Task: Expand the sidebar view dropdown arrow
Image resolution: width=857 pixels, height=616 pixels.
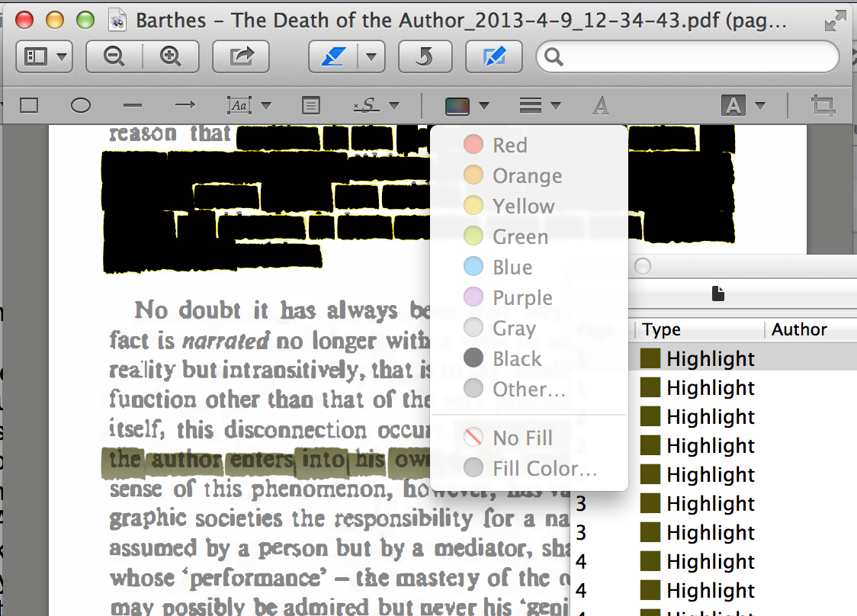Action: pos(62,56)
